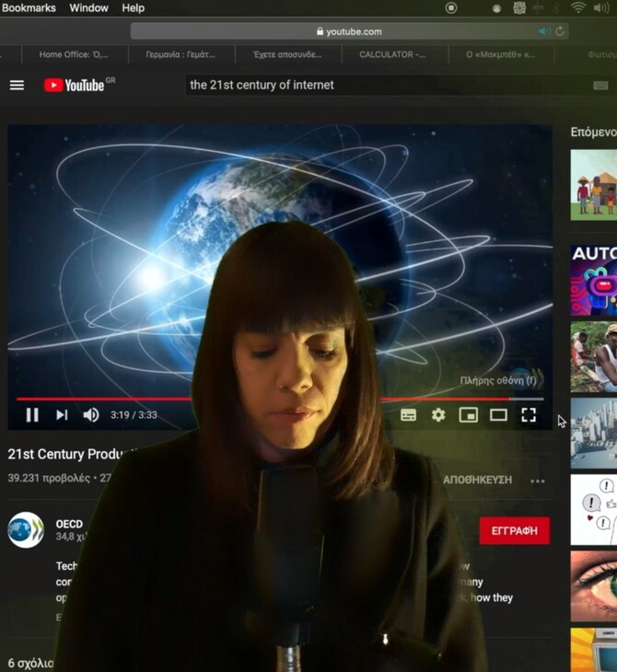Click the video title 21st Century Produ

(x=73, y=454)
